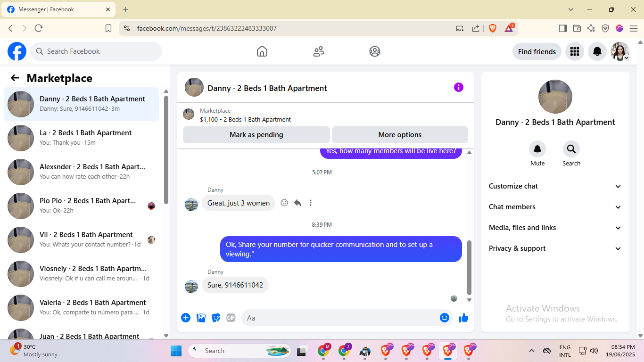Focus the Aa message input box

[347, 318]
